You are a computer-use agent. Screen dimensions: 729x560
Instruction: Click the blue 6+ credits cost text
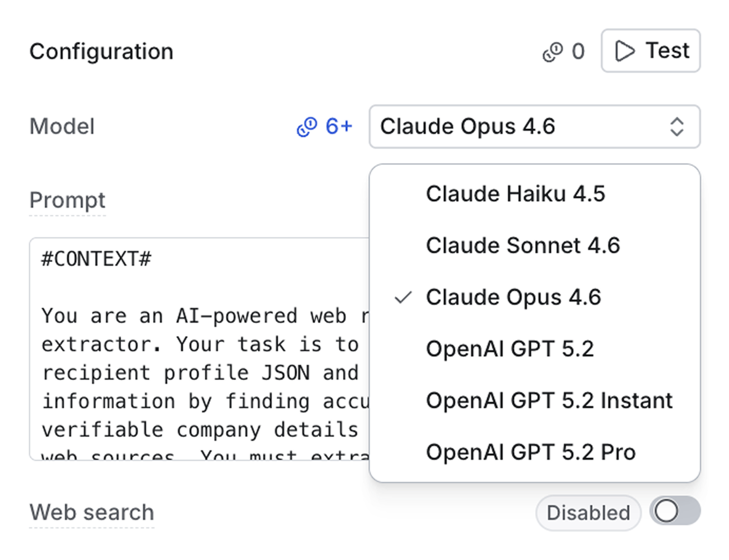point(339,127)
